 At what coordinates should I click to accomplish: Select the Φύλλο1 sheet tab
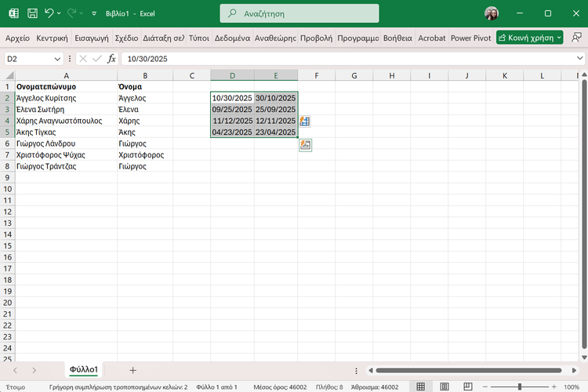(83, 369)
